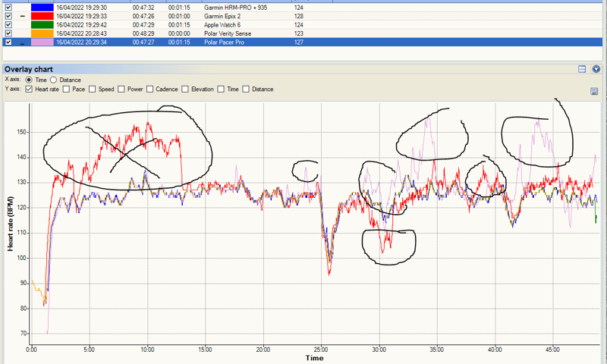Viewport: 607px width, 364px height.
Task: Click the Time axis title below chart
Action: pos(314,358)
